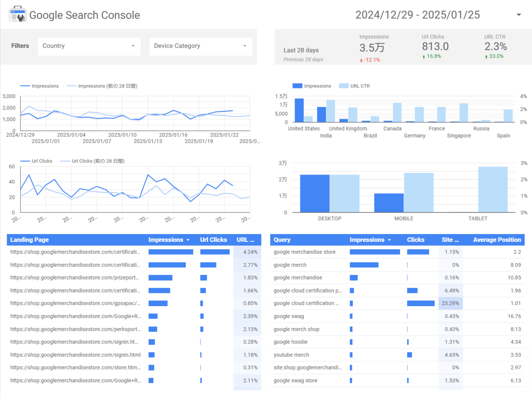Click the 4.24% URL CTR cell
This screenshot has height=398, width=532.
[x=247, y=252]
